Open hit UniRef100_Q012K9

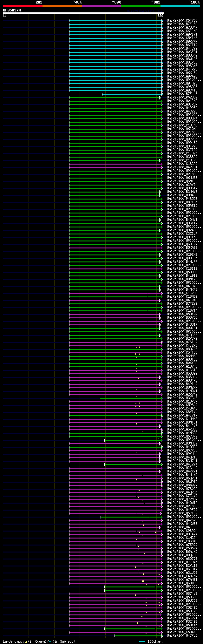point(182,101)
